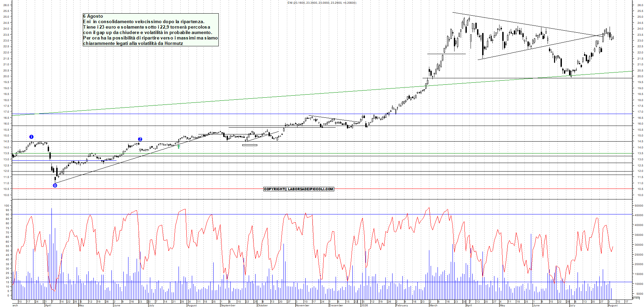
Task: Click the line 'Eni in consolidamento velocissimo dopo la ripartenza.'
Action: click(x=144, y=21)
